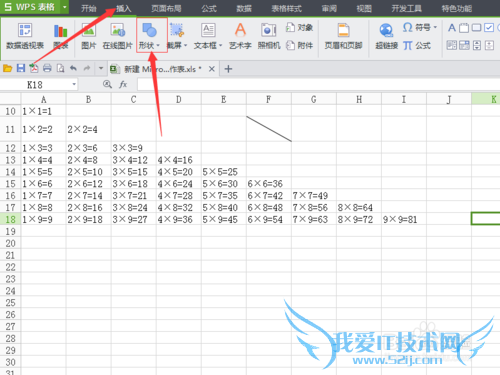Insert a chart with the 图表 icon
This screenshot has width=500, height=375.
61,31
